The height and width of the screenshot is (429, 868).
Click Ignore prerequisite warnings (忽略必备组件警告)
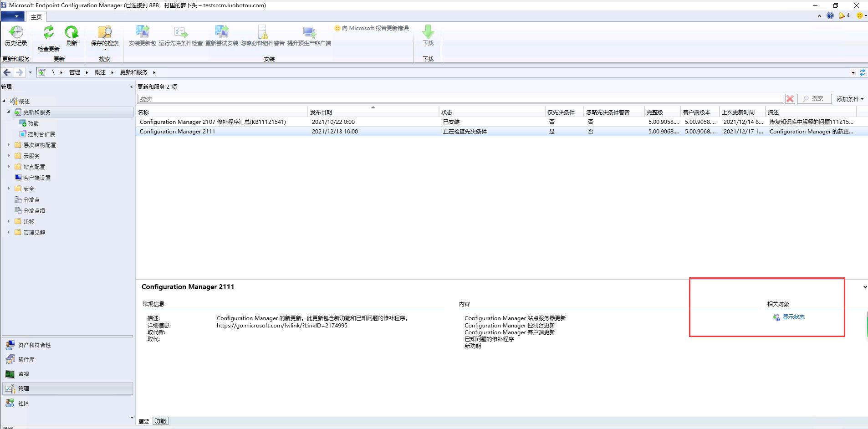(263, 36)
